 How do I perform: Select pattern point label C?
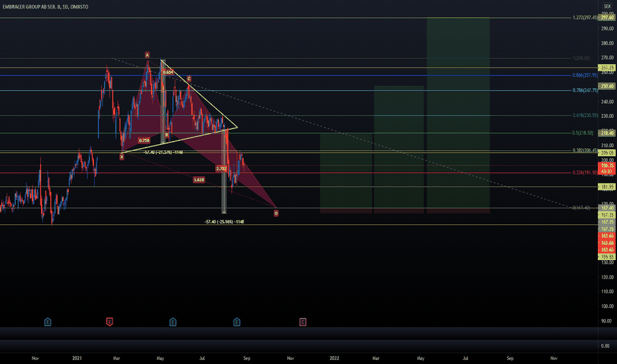tap(189, 79)
